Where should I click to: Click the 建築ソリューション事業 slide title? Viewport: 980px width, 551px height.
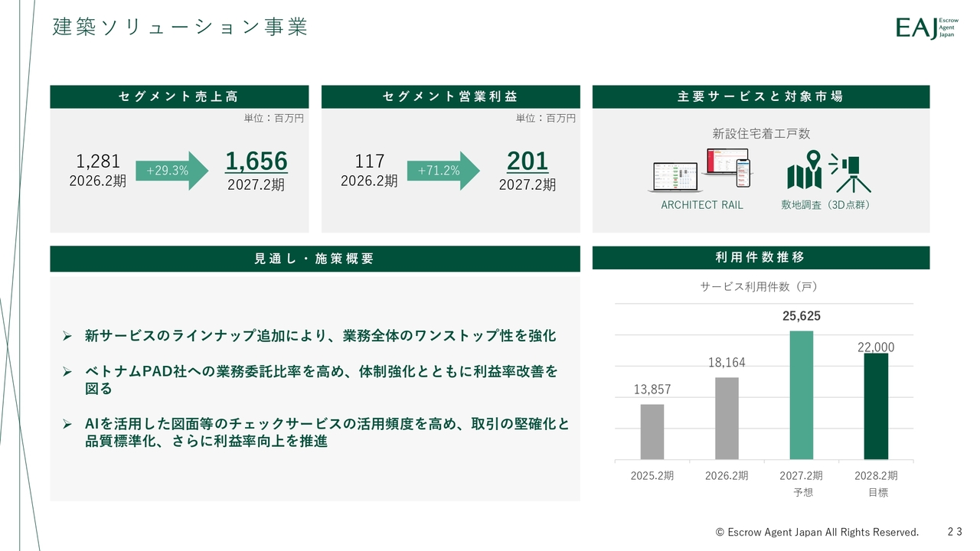pos(180,28)
